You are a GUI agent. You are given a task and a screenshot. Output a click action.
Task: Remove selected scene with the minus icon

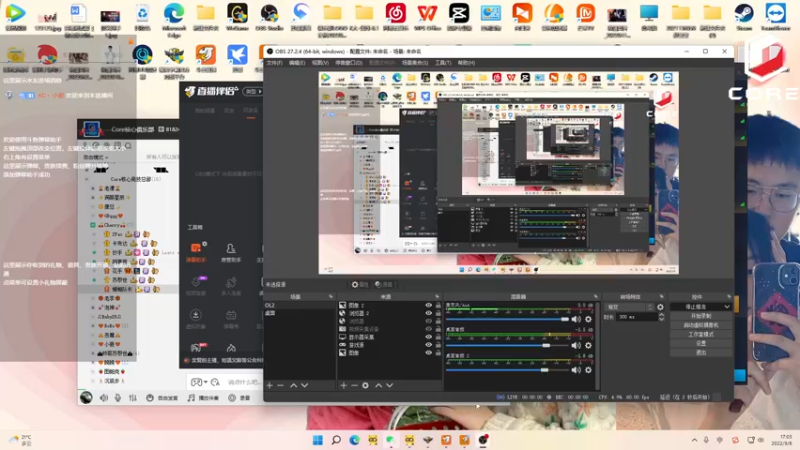[x=280, y=386]
